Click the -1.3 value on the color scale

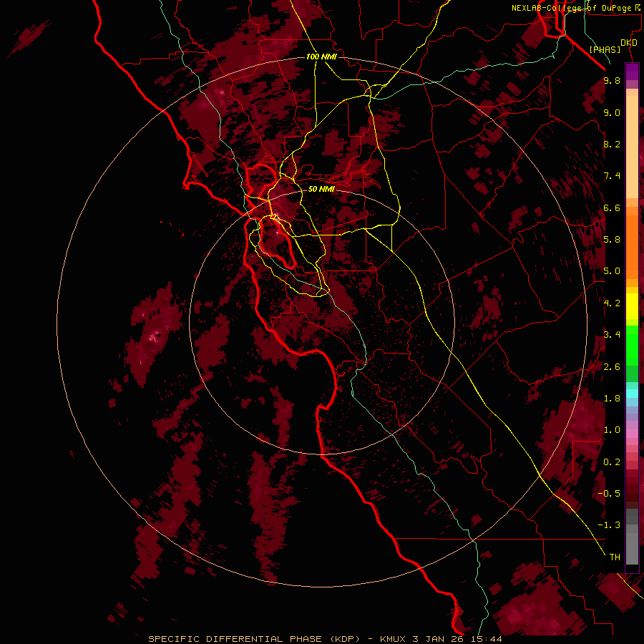609,525
